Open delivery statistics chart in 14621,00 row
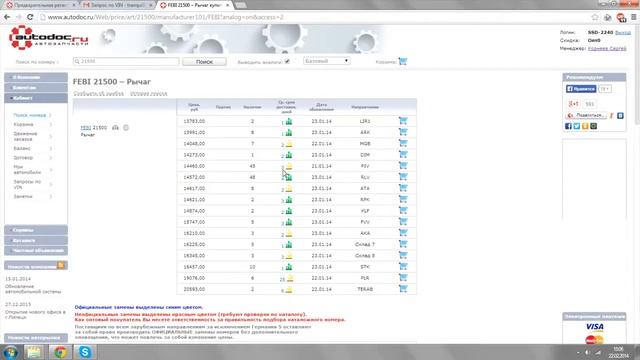Image resolution: width=640 pixels, height=360 pixels. pos(289,200)
